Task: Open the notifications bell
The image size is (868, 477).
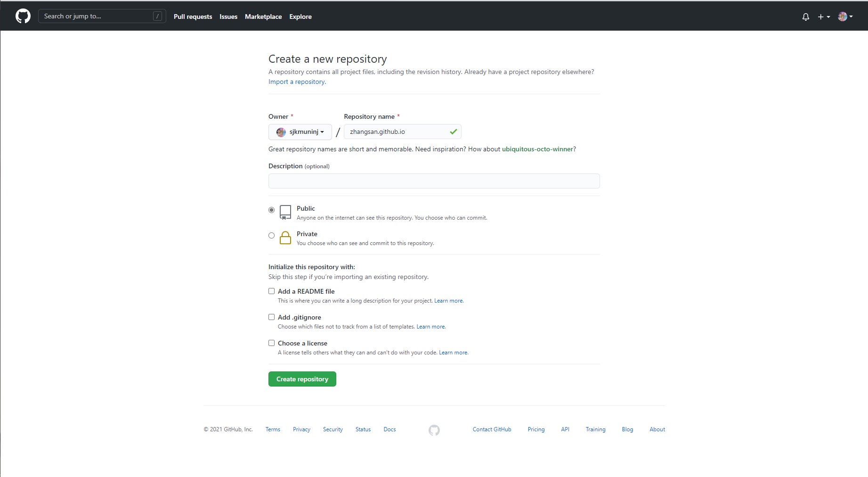Action: (x=806, y=16)
